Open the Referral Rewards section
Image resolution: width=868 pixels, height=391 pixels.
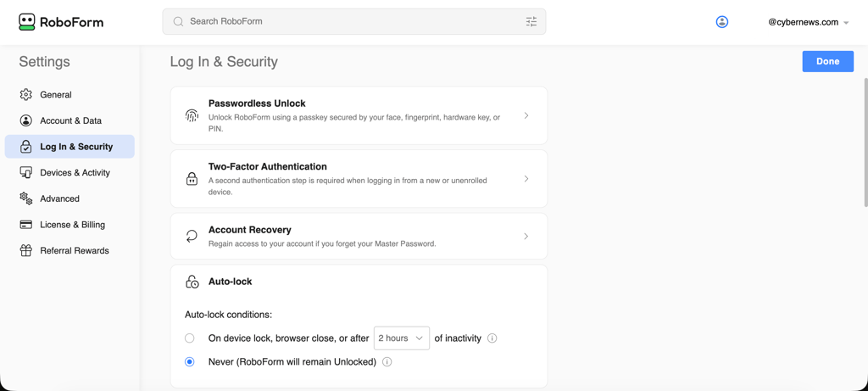click(x=70, y=251)
